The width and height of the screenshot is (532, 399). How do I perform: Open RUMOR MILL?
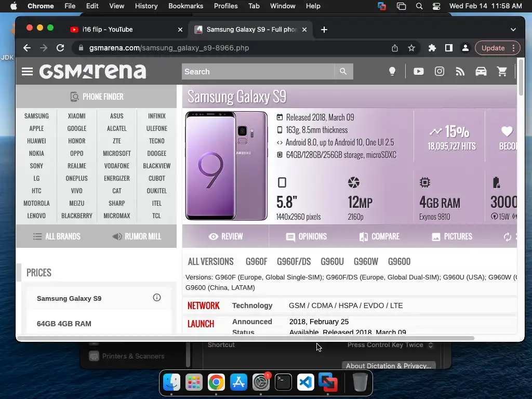click(x=137, y=236)
